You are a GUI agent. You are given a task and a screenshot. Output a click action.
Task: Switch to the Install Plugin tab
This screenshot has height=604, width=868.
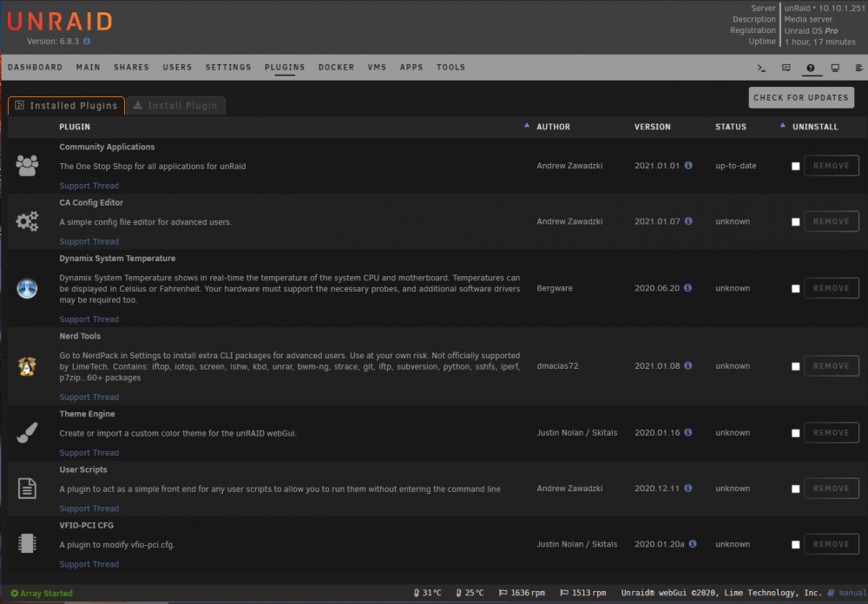click(x=175, y=106)
